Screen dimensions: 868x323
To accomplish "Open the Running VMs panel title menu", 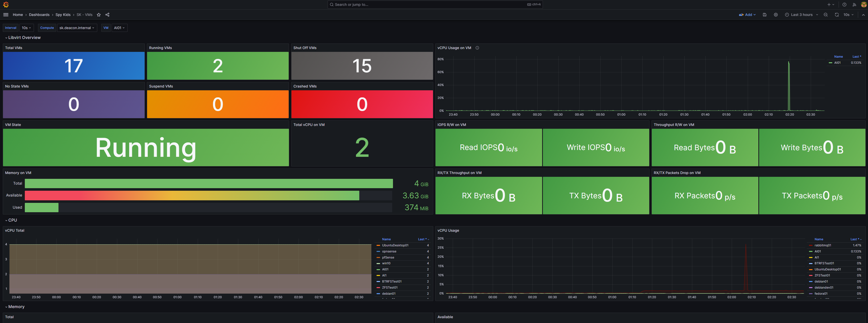I will click(x=160, y=48).
